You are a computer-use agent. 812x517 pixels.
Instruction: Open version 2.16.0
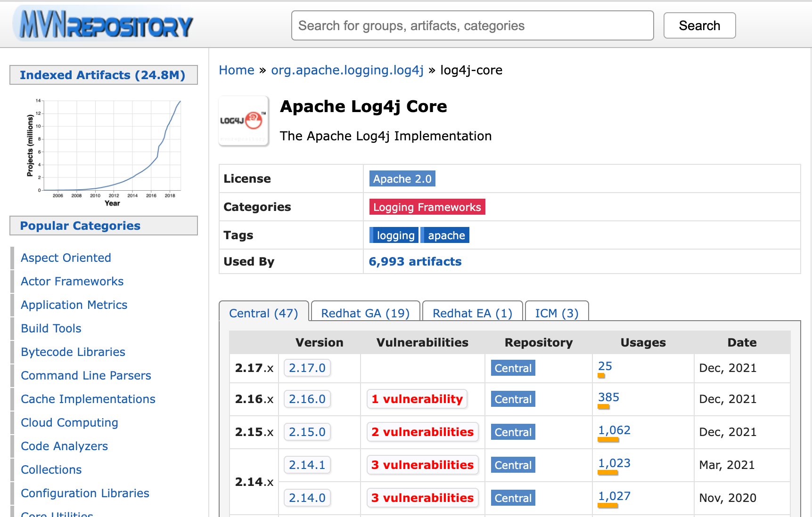(x=307, y=399)
